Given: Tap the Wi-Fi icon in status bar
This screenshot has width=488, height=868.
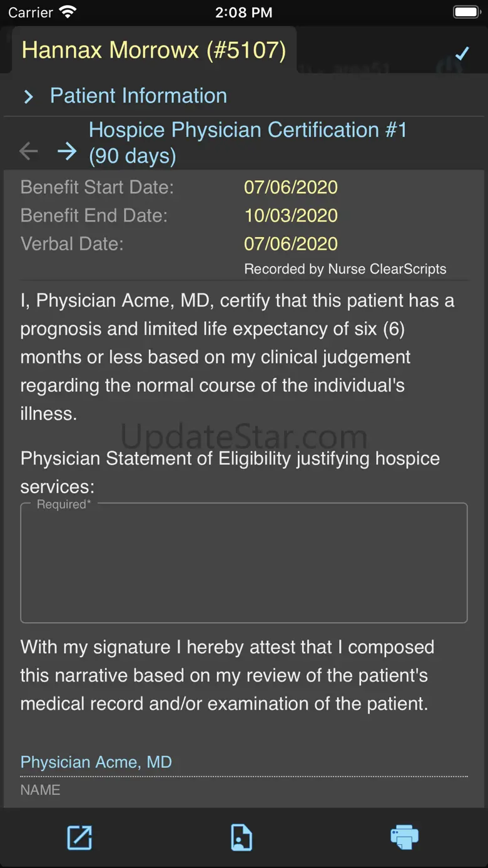Looking at the screenshot, I should pyautogui.click(x=68, y=12).
